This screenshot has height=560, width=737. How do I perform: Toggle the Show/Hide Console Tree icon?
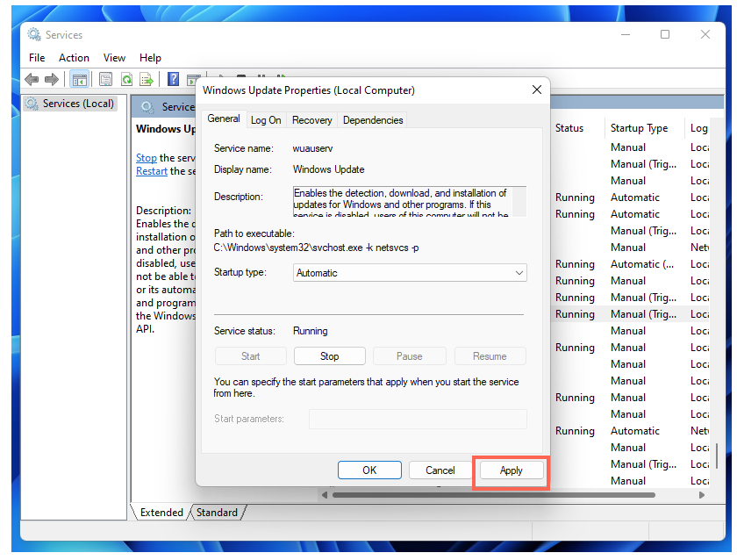click(x=80, y=80)
